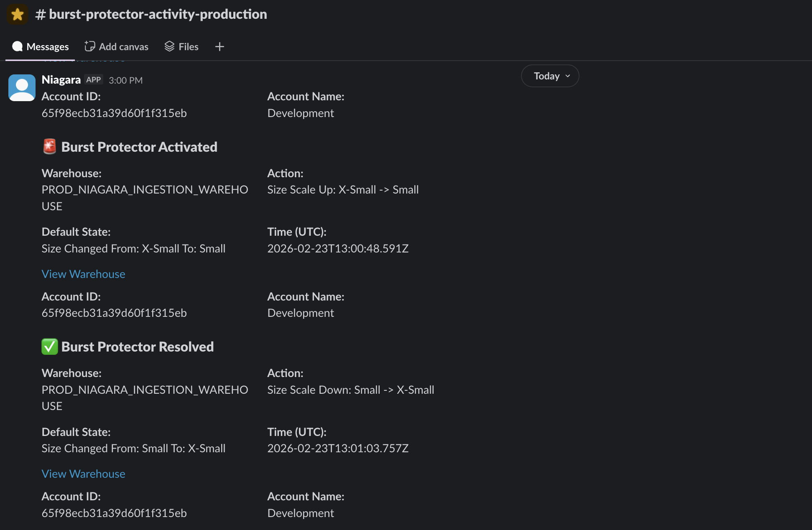Image resolution: width=812 pixels, height=530 pixels.
Task: Click the 3:00 PM message timestamp
Action: (125, 80)
